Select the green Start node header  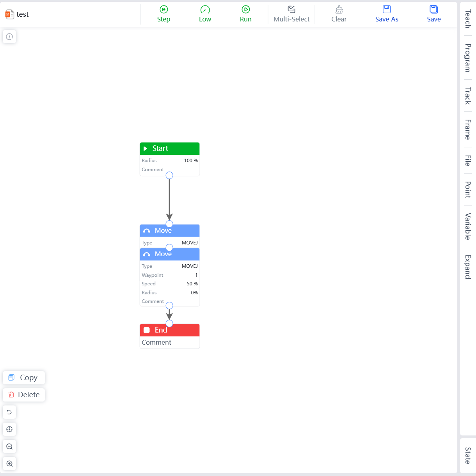click(x=170, y=149)
